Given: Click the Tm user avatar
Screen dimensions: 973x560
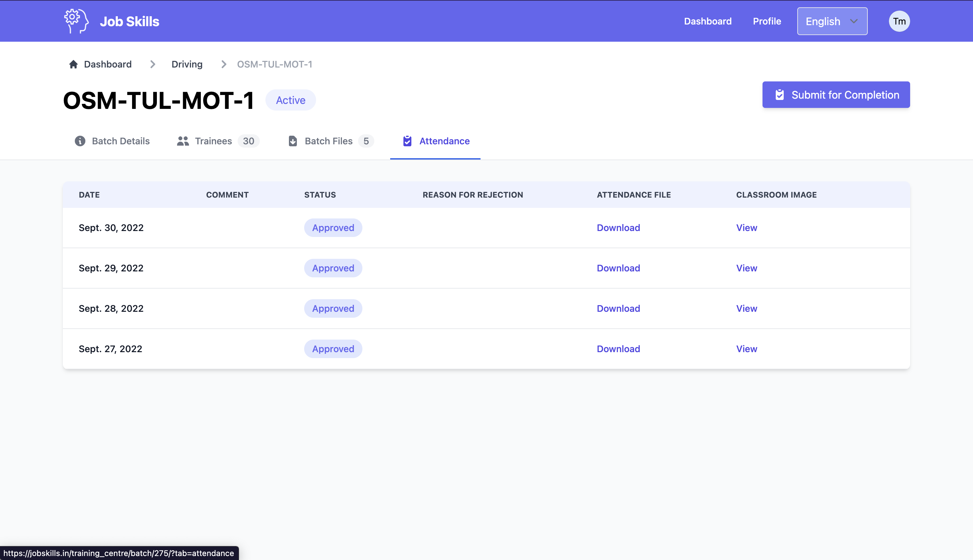Looking at the screenshot, I should 899,21.
